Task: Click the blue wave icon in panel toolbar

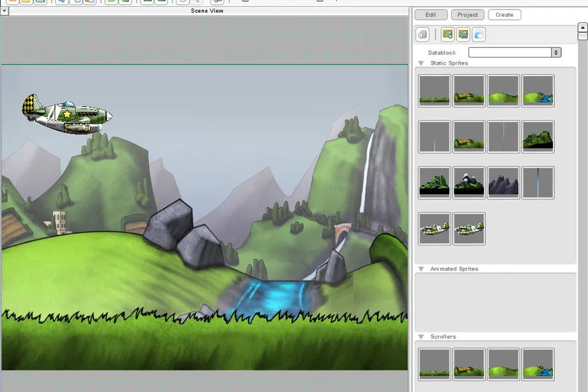Action: click(478, 35)
